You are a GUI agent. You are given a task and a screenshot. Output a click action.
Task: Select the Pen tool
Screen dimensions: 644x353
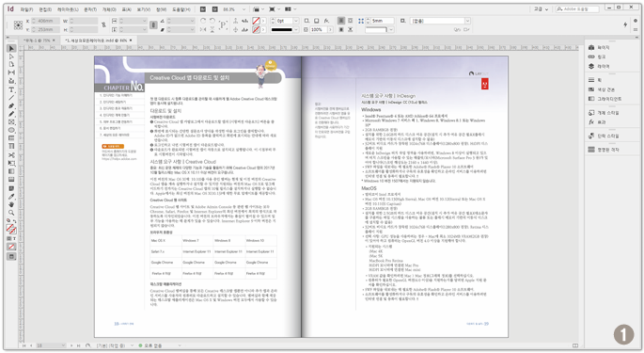point(11,106)
